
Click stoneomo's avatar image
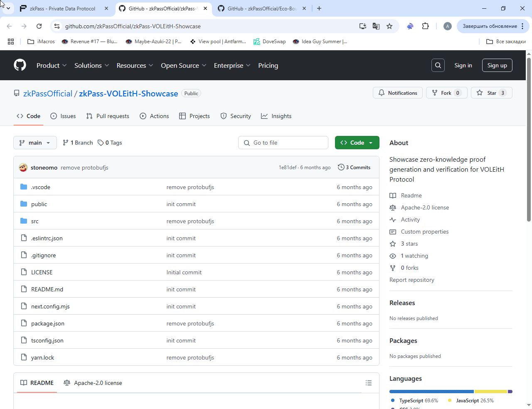click(x=23, y=168)
